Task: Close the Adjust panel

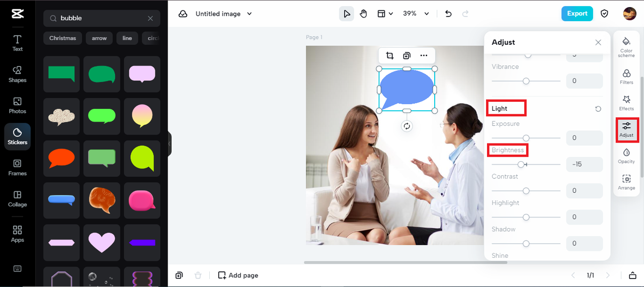Action: pos(598,42)
